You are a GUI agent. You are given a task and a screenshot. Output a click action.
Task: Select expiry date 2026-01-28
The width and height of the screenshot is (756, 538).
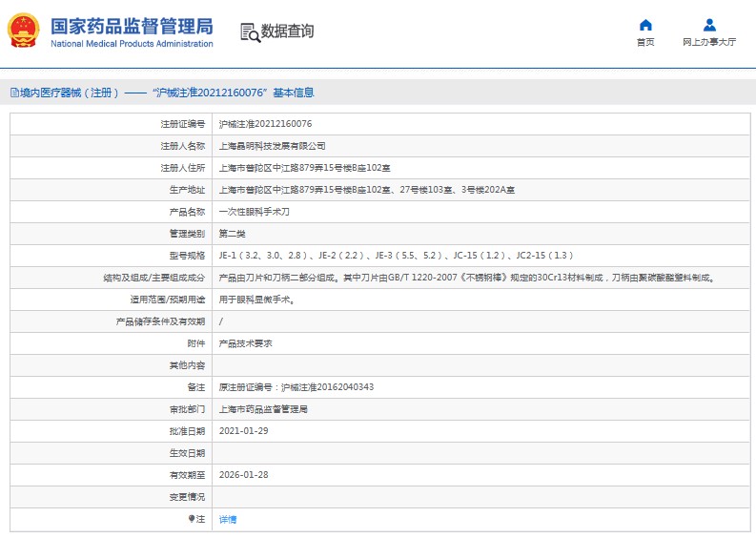click(x=243, y=475)
